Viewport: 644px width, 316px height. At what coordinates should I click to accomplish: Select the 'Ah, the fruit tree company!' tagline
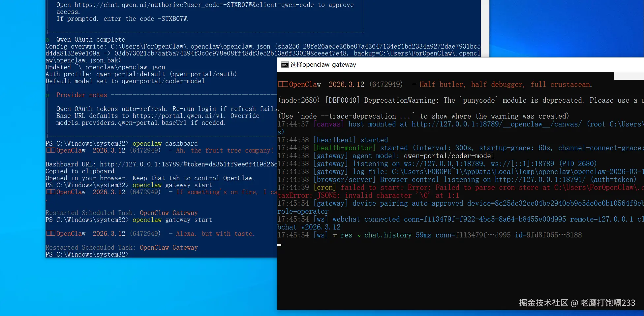pyautogui.click(x=225, y=151)
